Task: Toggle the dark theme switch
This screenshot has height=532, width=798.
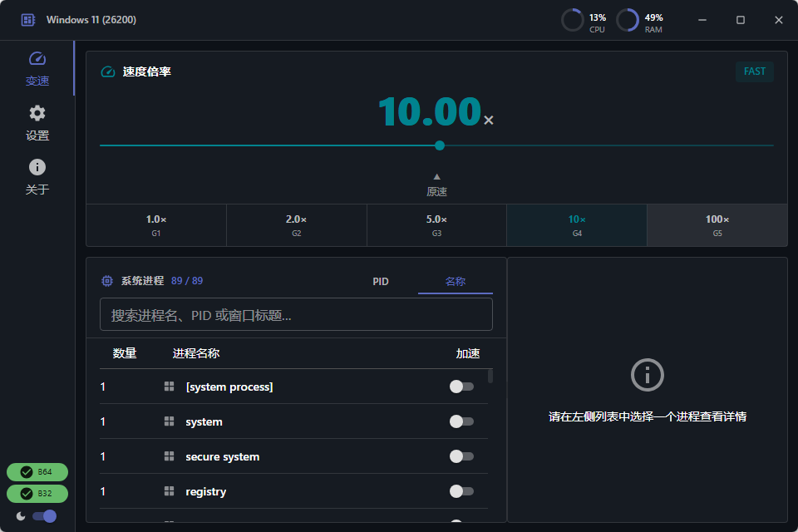Action: click(45, 516)
